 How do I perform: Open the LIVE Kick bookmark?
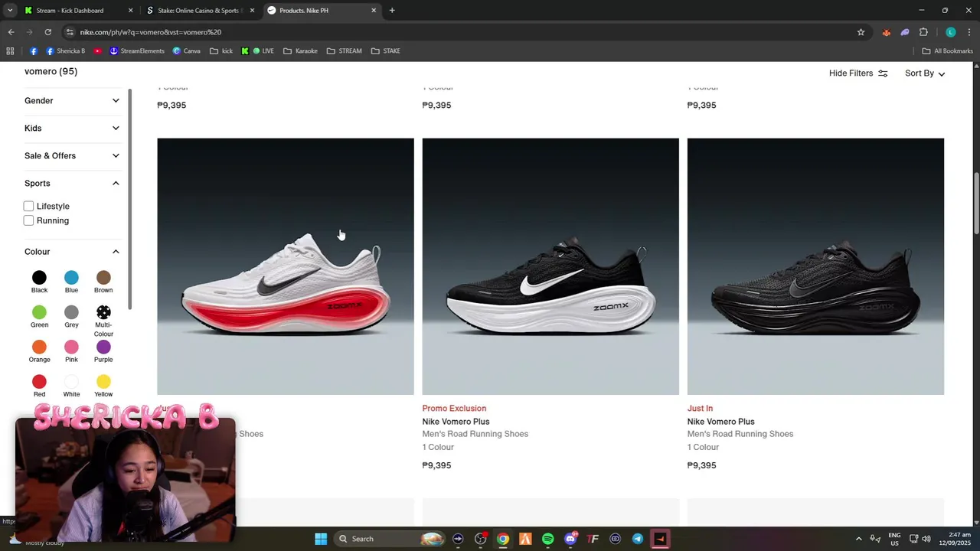(x=257, y=51)
